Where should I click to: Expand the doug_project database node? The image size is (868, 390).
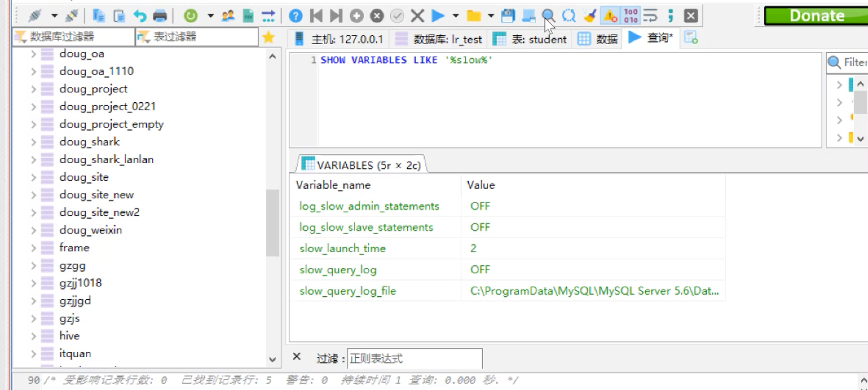click(33, 89)
